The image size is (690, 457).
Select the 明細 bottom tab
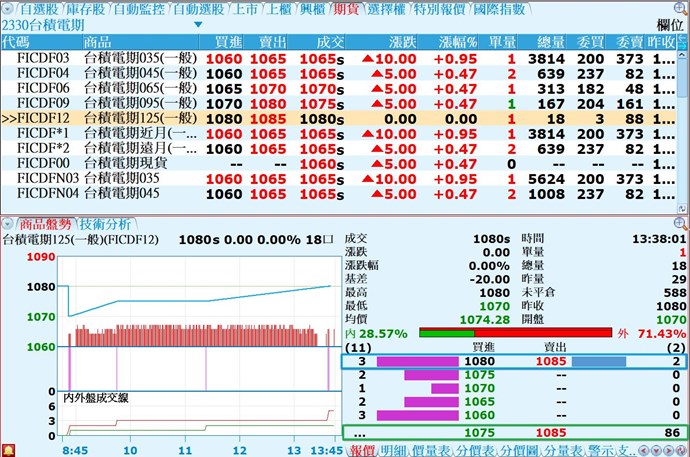(x=393, y=450)
